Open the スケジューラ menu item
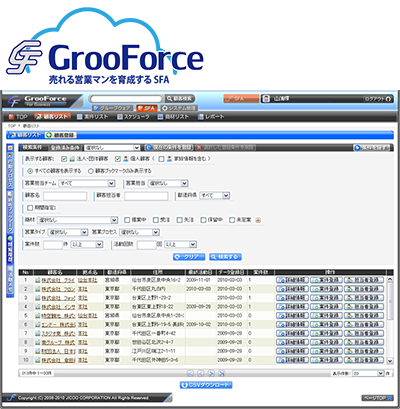The height and width of the screenshot is (409, 400). [133, 117]
